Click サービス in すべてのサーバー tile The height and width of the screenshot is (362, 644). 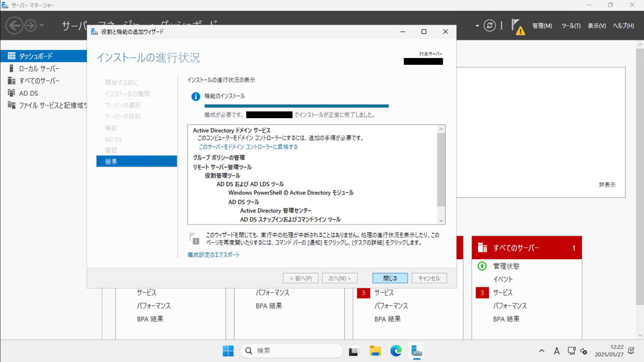coord(503,293)
